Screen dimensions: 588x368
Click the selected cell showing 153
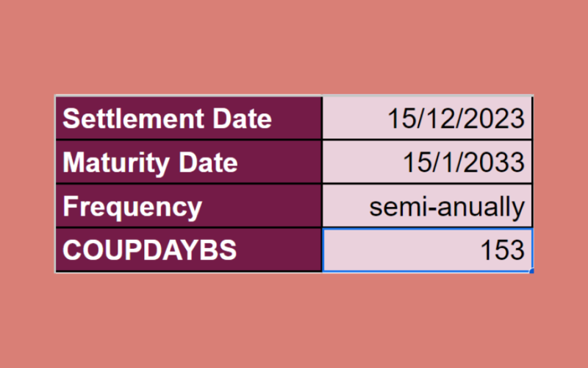click(427, 250)
